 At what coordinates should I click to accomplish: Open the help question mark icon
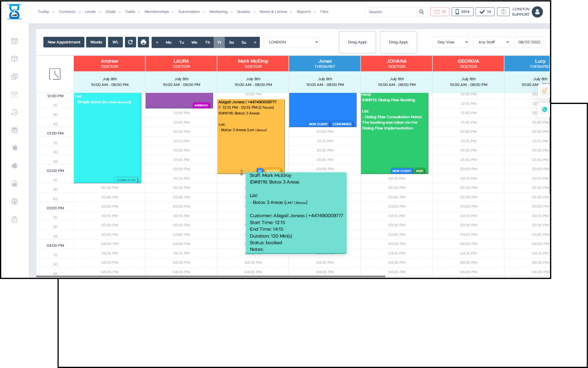pyautogui.click(x=503, y=12)
